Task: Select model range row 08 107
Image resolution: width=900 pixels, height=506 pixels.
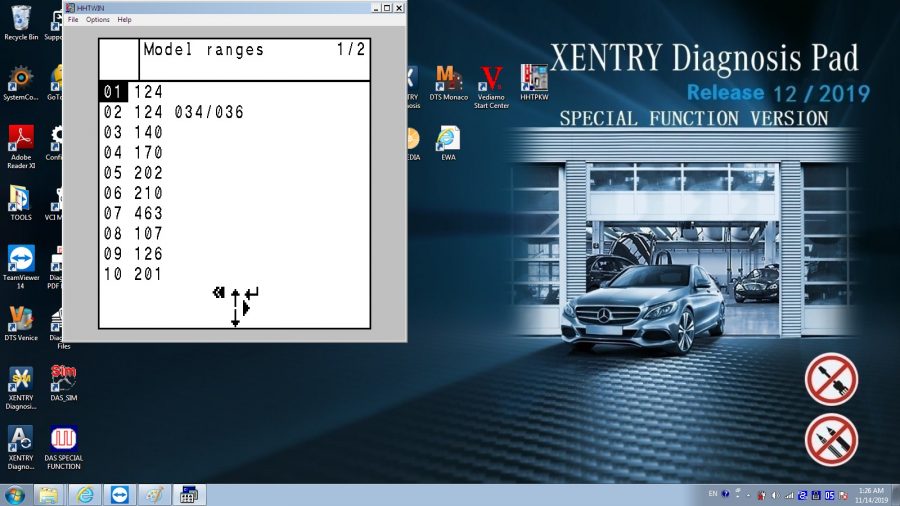Action: [234, 233]
